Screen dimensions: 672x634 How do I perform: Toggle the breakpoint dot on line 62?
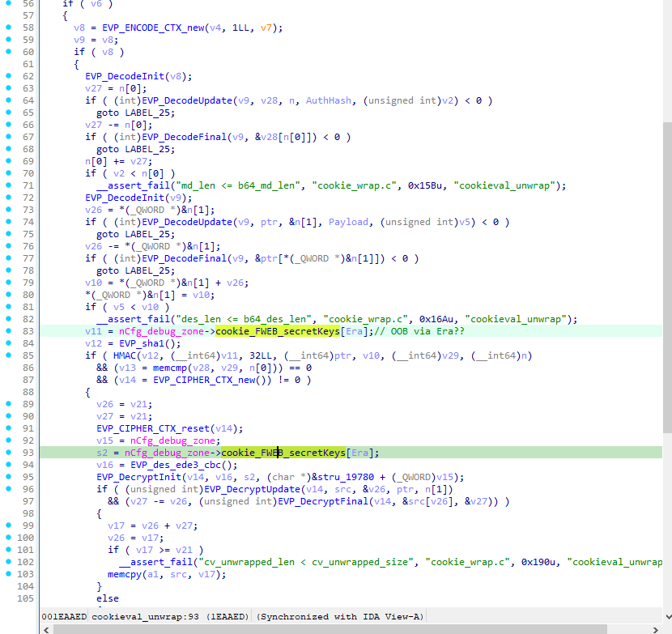click(x=8, y=75)
